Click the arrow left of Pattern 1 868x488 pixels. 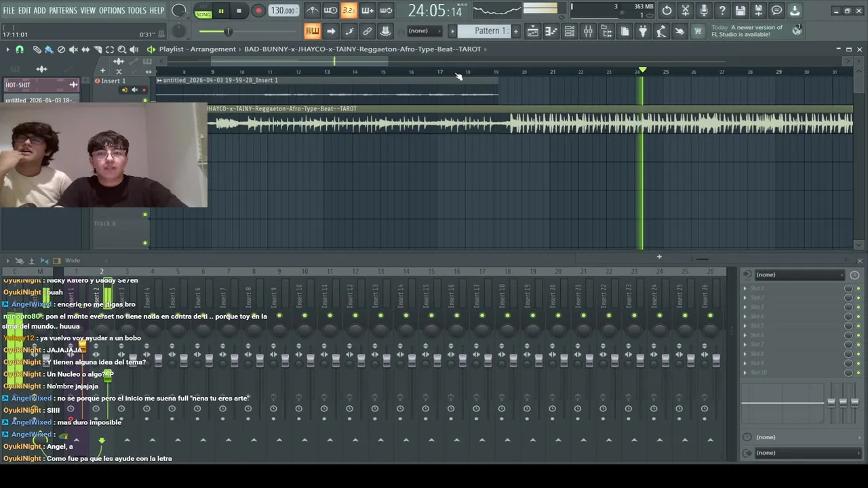(x=452, y=31)
